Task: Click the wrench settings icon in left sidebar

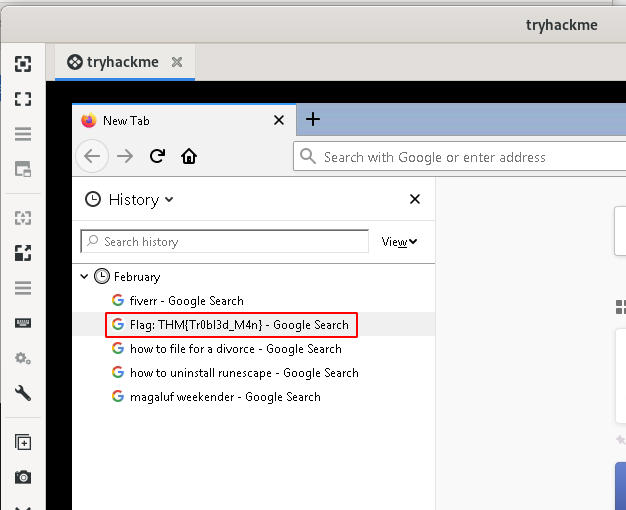Action: pyautogui.click(x=23, y=392)
